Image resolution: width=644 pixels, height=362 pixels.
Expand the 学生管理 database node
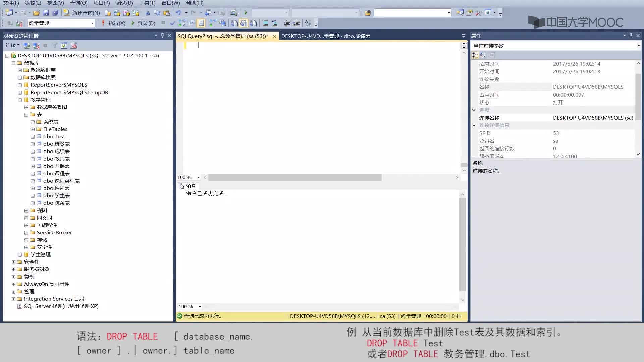coord(20,255)
